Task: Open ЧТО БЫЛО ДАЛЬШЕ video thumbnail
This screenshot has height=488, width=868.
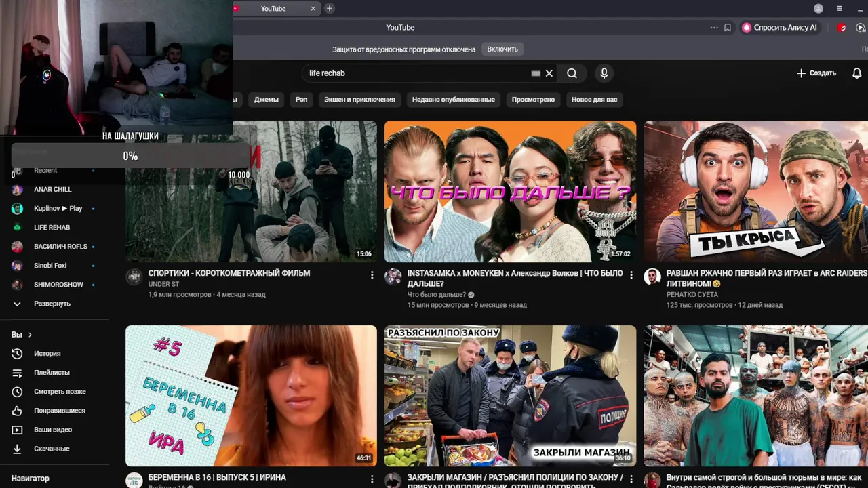Action: 510,192
